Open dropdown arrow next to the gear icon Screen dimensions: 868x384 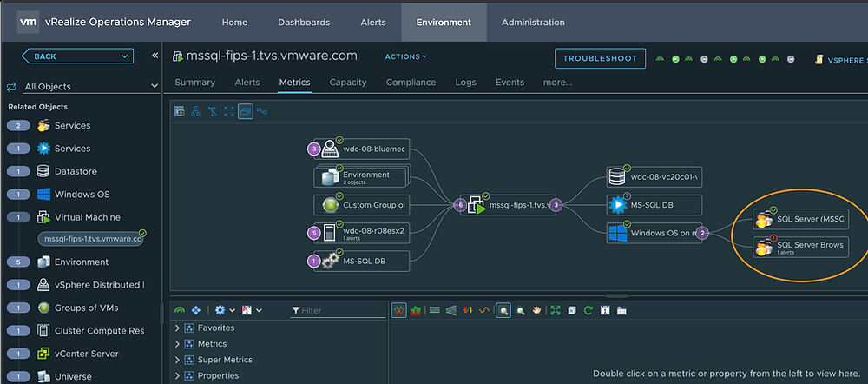click(232, 310)
